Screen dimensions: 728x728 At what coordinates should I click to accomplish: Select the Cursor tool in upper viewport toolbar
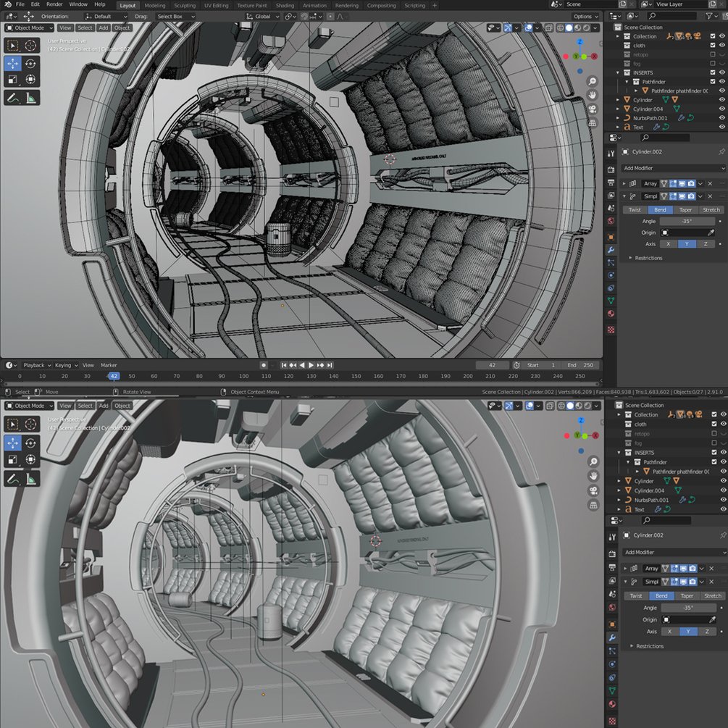coord(30,45)
